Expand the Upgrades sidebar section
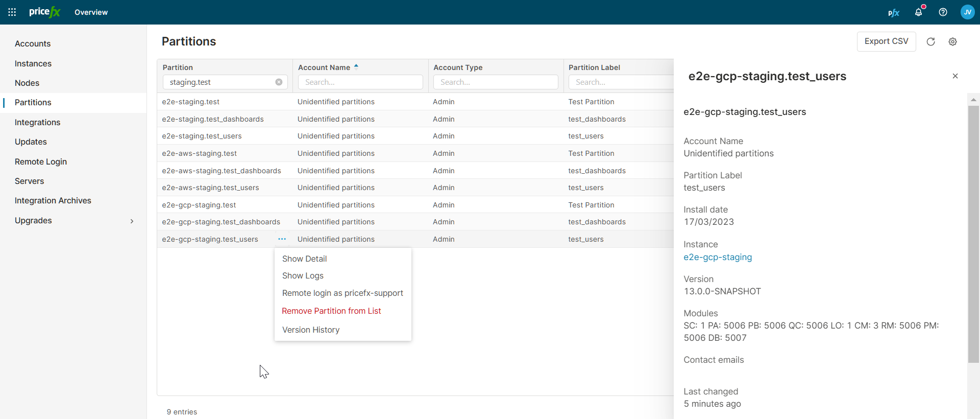Screen dimensions: 980x419 [x=132, y=221]
